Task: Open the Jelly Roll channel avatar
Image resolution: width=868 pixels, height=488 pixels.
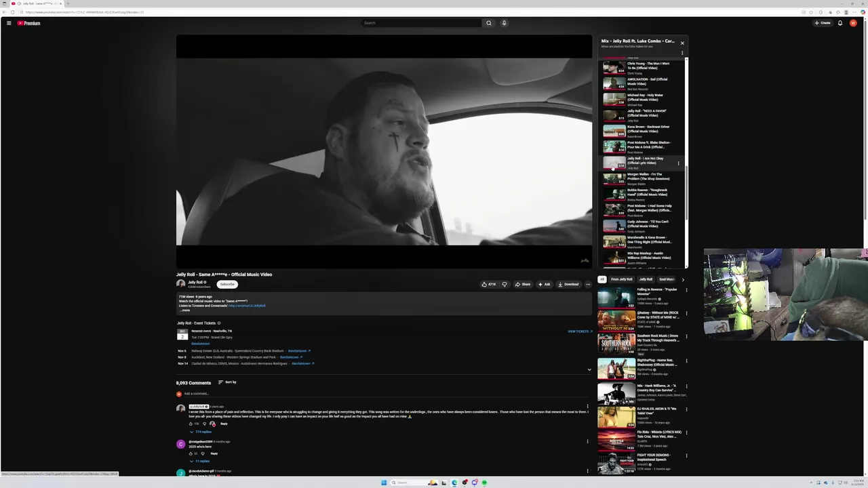Action: [180, 284]
